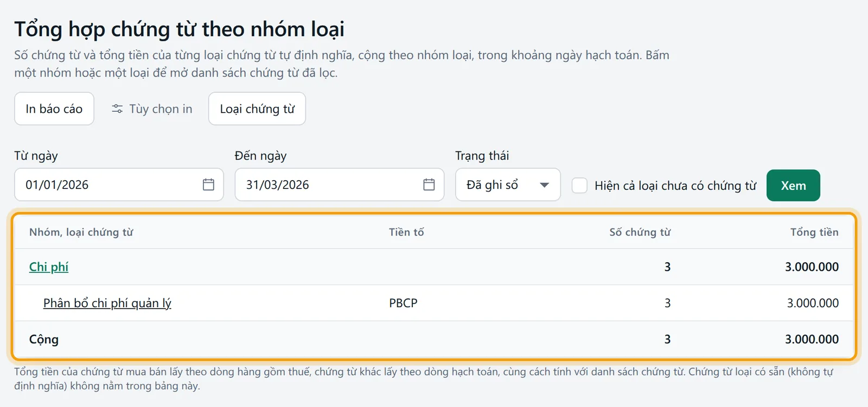Click the Trạng thái field label

pyautogui.click(x=482, y=156)
